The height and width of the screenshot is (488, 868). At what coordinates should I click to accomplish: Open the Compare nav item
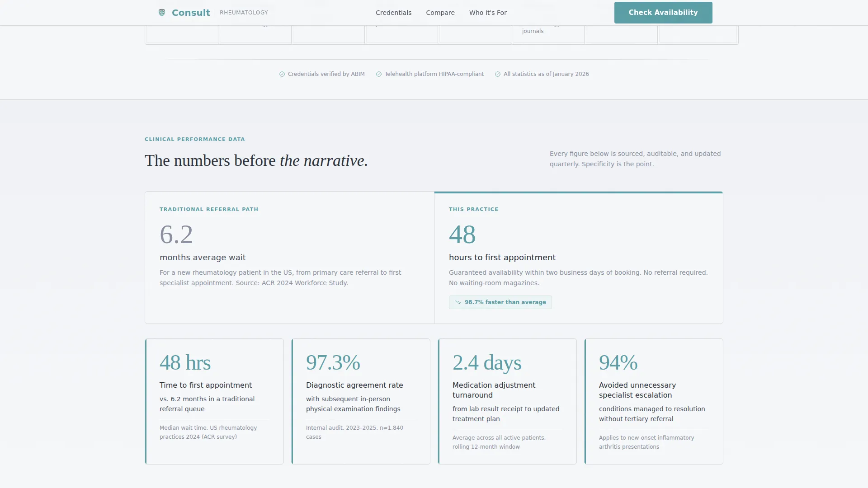[440, 13]
